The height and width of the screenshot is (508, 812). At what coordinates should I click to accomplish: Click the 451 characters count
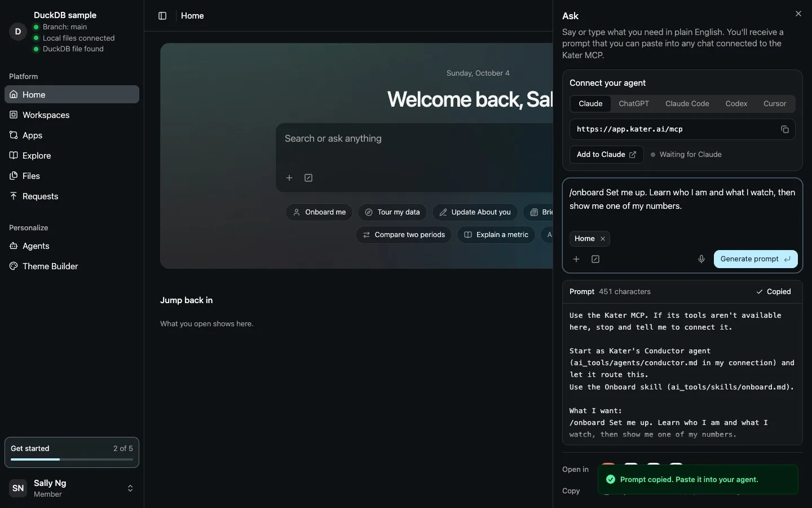click(625, 292)
